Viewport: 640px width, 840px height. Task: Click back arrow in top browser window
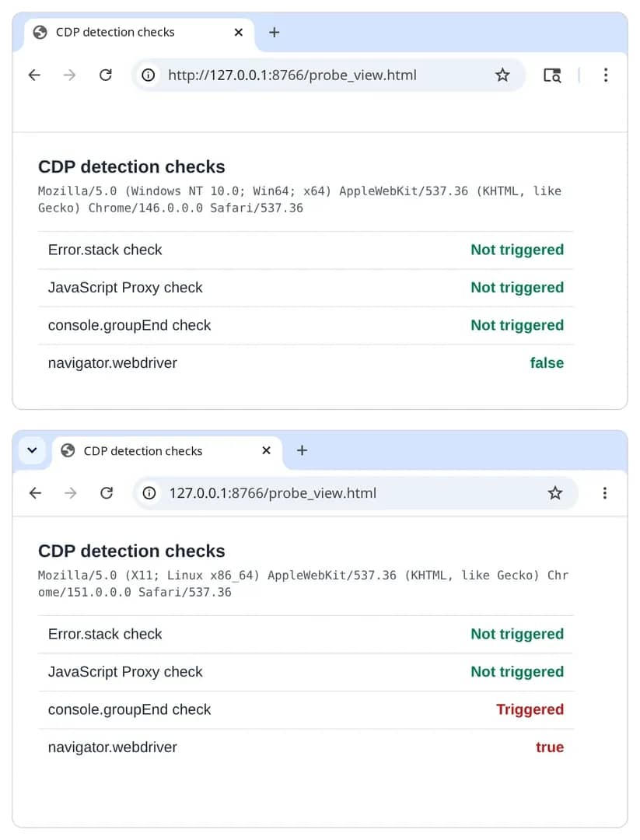click(x=34, y=75)
